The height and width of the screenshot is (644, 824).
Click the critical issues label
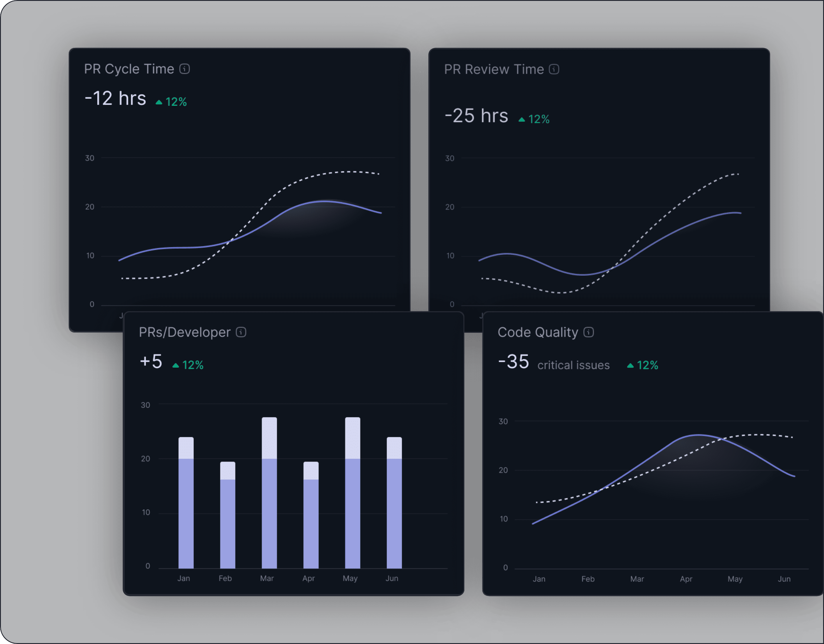click(x=573, y=365)
